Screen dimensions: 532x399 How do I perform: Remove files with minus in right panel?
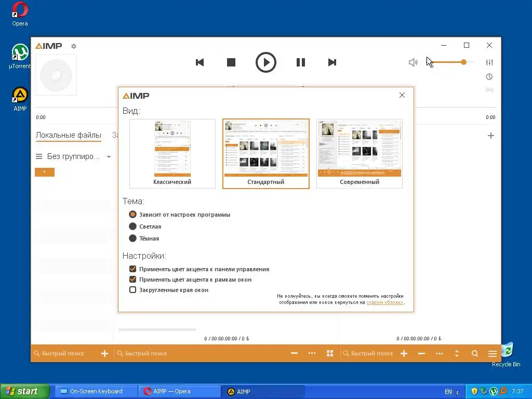coord(422,353)
